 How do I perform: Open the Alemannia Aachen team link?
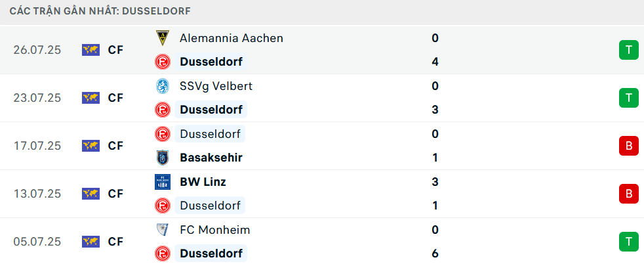(x=231, y=38)
